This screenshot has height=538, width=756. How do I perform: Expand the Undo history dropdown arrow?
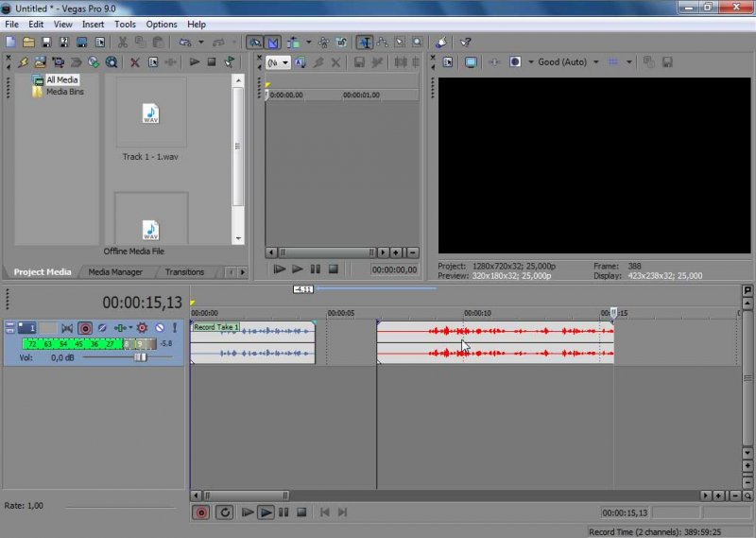tap(200, 43)
